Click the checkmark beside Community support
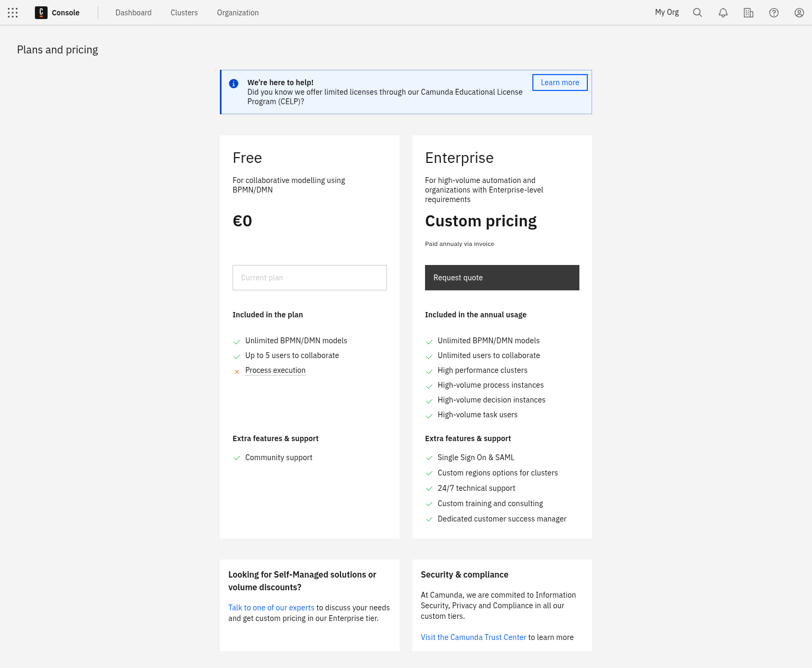The image size is (812, 668). (x=236, y=458)
